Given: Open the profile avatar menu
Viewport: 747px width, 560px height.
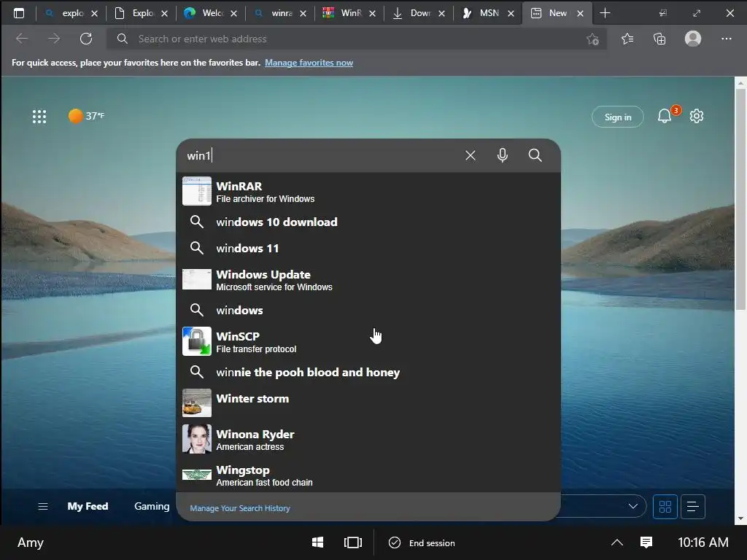Looking at the screenshot, I should (693, 39).
